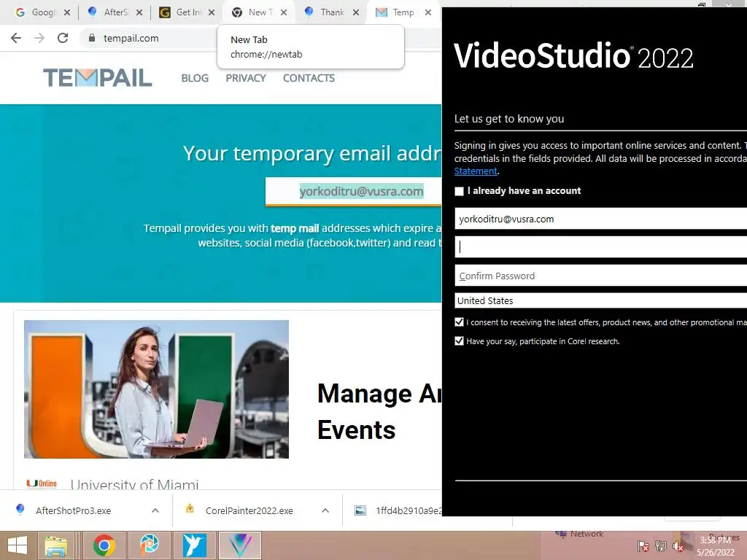Screen dimensions: 747x560
Task: Click the empty password field
Action: (x=600, y=246)
